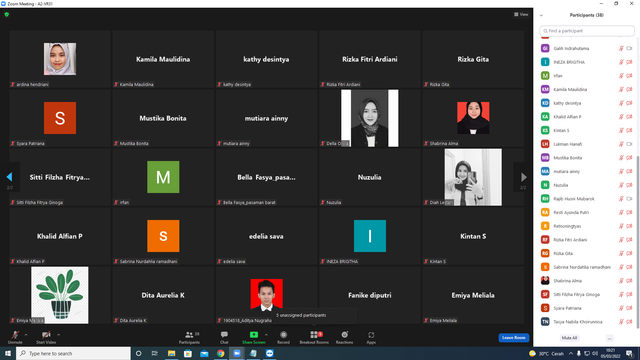
Task: Open Mail app from the taskbar
Action: tap(204, 353)
